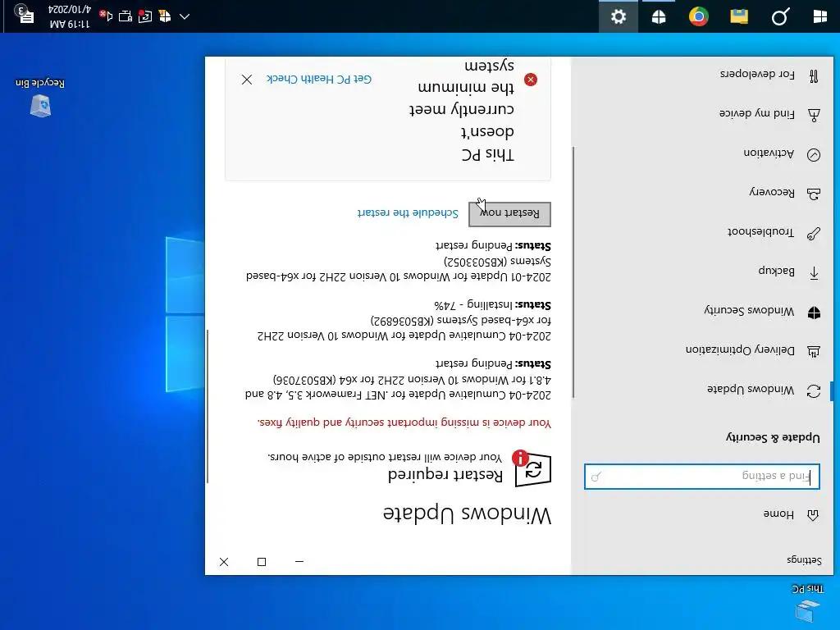The width and height of the screenshot is (840, 630).
Task: Open the muted volume tray icon
Action: tap(106, 16)
